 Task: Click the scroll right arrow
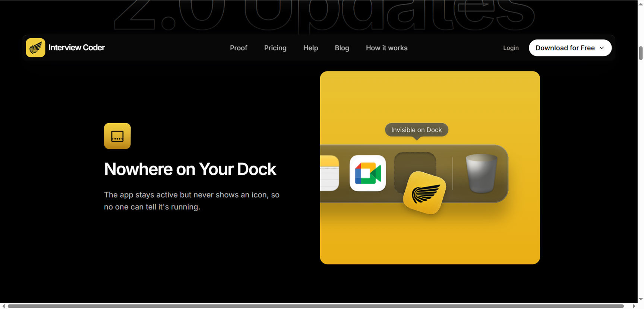tap(634, 306)
